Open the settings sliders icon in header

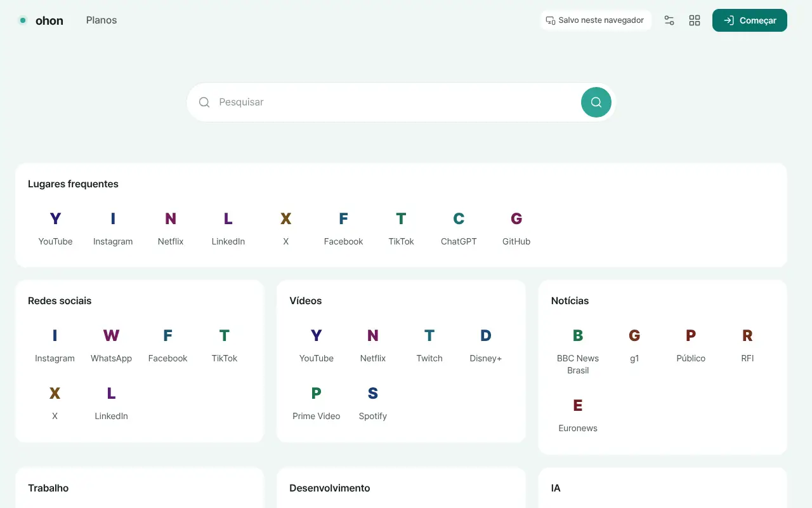pos(669,20)
